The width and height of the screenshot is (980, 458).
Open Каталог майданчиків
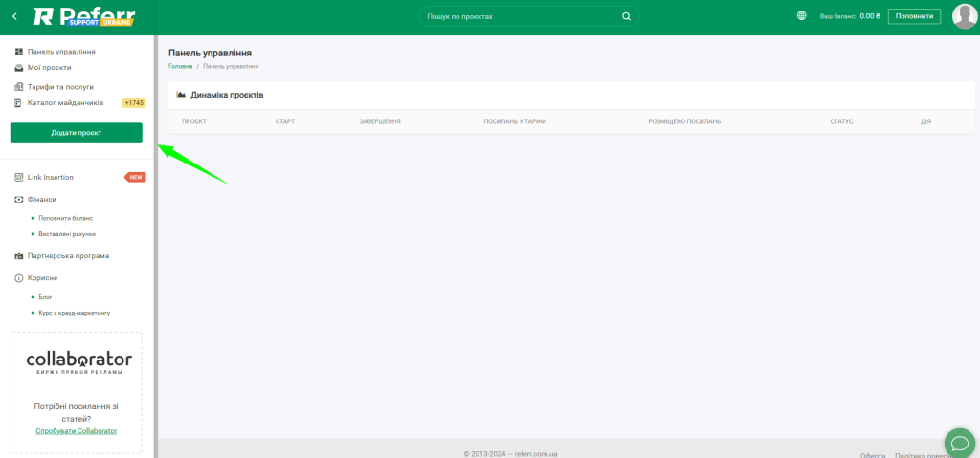[65, 103]
